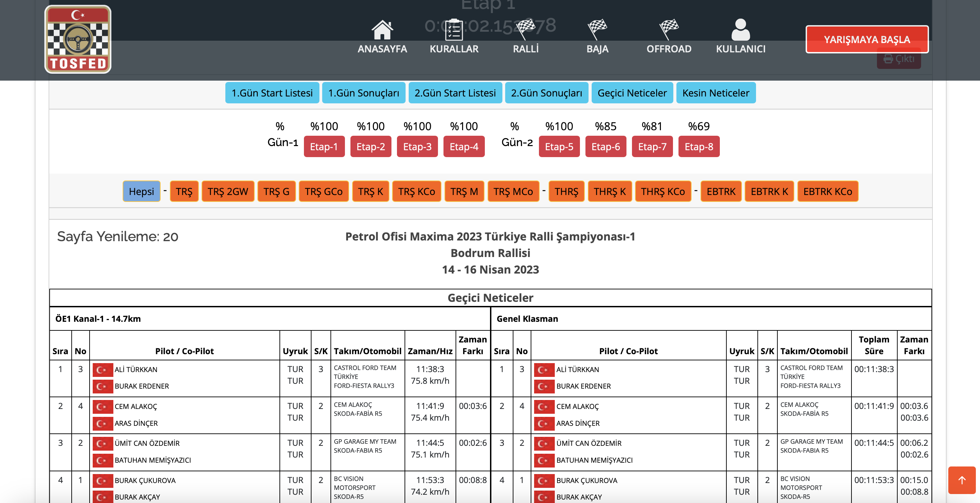Select the Hepsi class filter

(141, 192)
